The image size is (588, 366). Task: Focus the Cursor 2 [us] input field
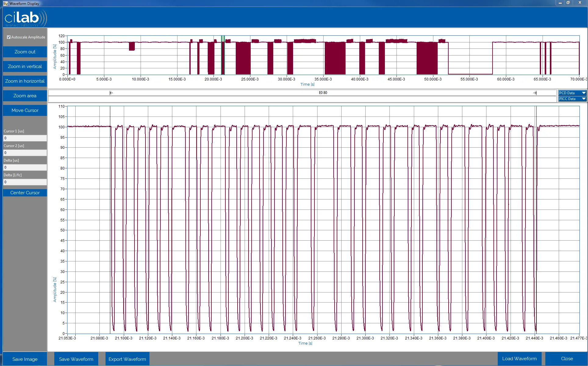pyautogui.click(x=25, y=153)
